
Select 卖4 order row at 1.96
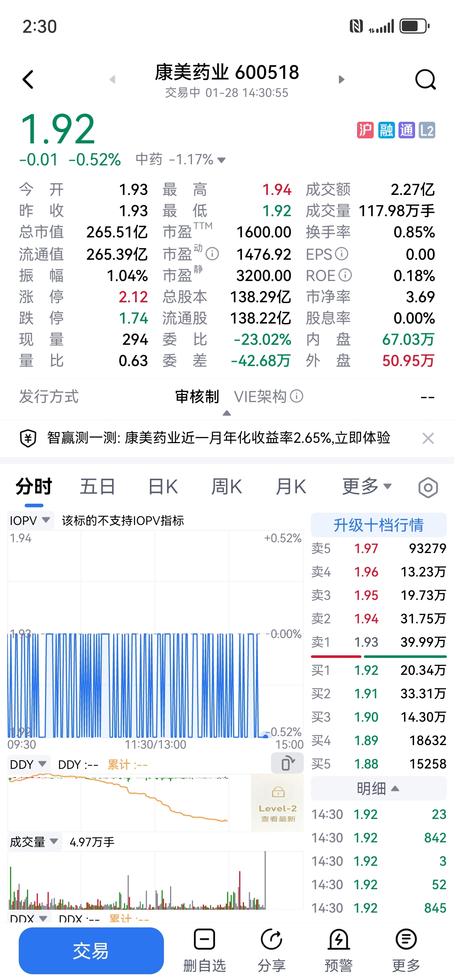click(379, 572)
